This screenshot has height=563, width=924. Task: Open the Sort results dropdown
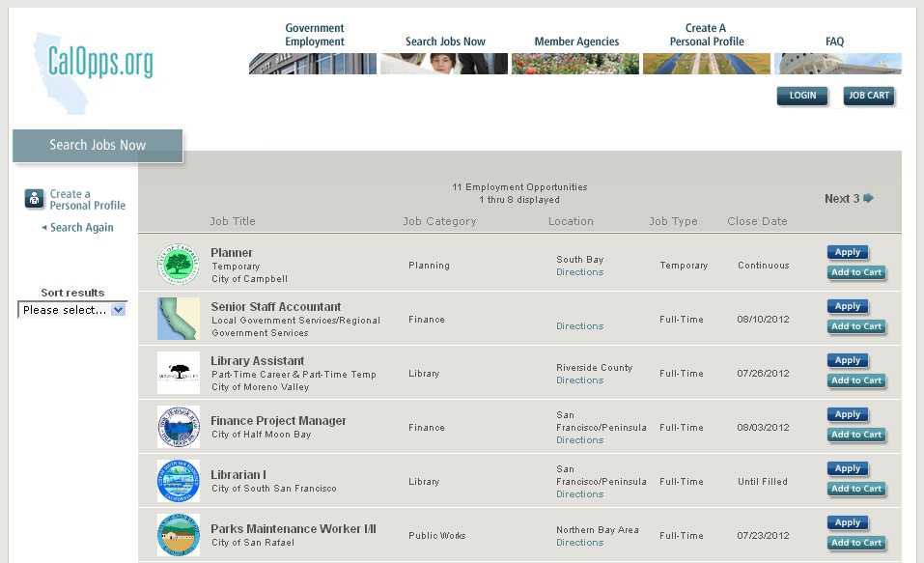(72, 309)
